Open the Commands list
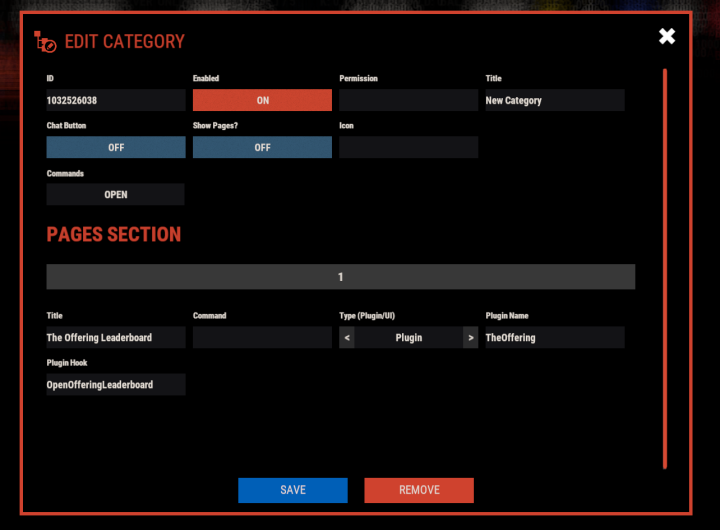The height and width of the screenshot is (530, 720). 116,195
